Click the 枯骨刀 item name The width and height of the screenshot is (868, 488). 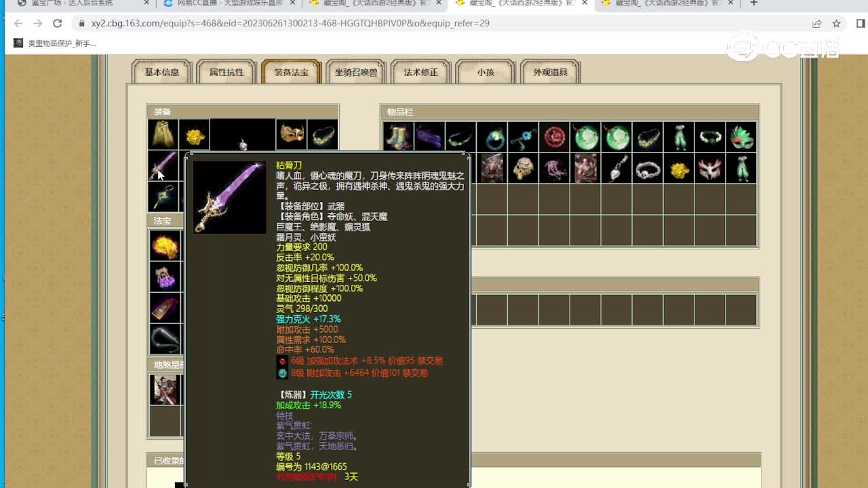(289, 165)
